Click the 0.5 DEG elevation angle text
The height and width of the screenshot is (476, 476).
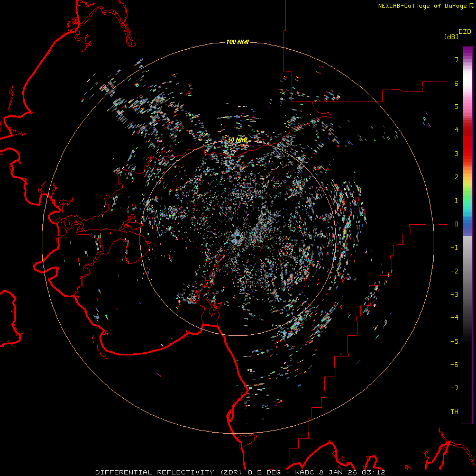(x=265, y=472)
